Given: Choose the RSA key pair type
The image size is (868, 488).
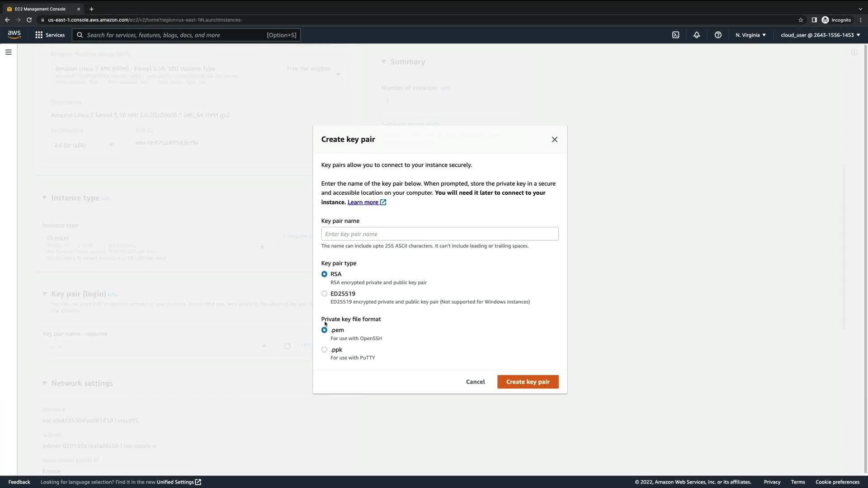Looking at the screenshot, I should point(324,274).
